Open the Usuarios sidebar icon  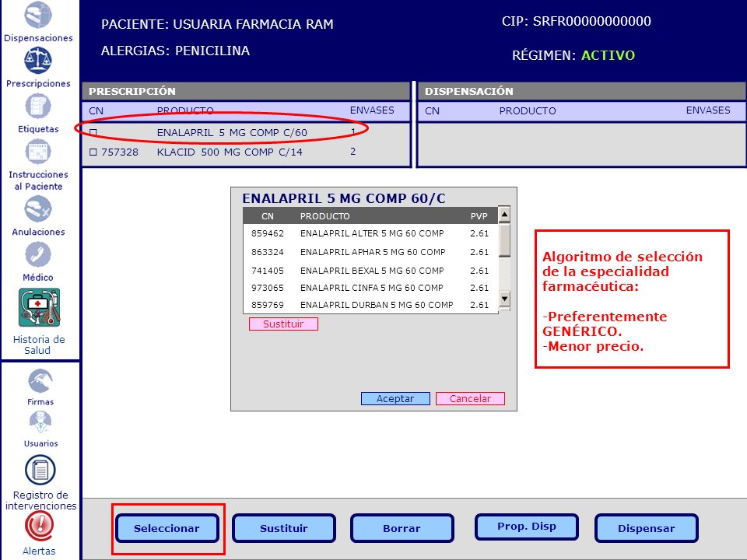pos(40,423)
